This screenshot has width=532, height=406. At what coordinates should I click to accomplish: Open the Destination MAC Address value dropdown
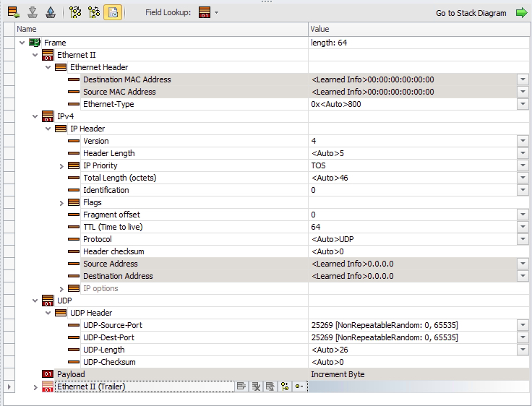pyautogui.click(x=523, y=79)
